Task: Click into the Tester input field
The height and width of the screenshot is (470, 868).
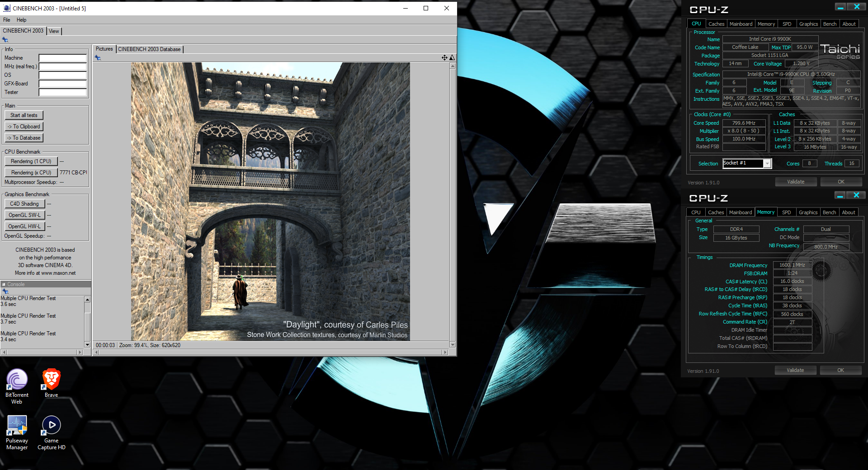Action: click(62, 92)
